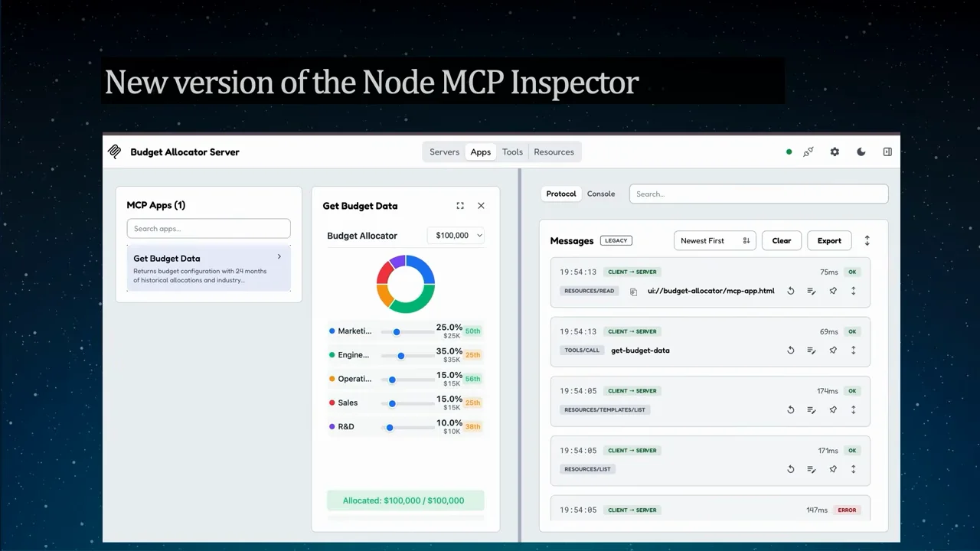Switch to the Servers tab
Screen dimensions: 980x551
coord(444,152)
